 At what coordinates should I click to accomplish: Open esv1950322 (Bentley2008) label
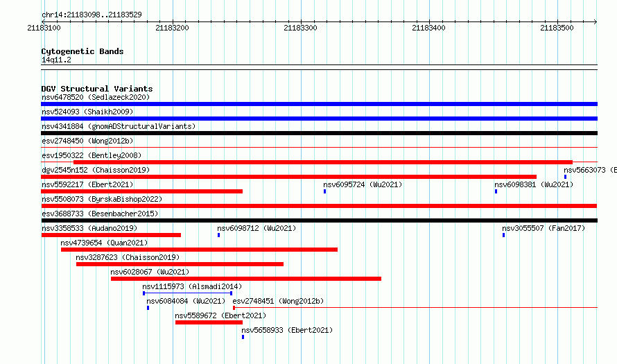(x=92, y=155)
